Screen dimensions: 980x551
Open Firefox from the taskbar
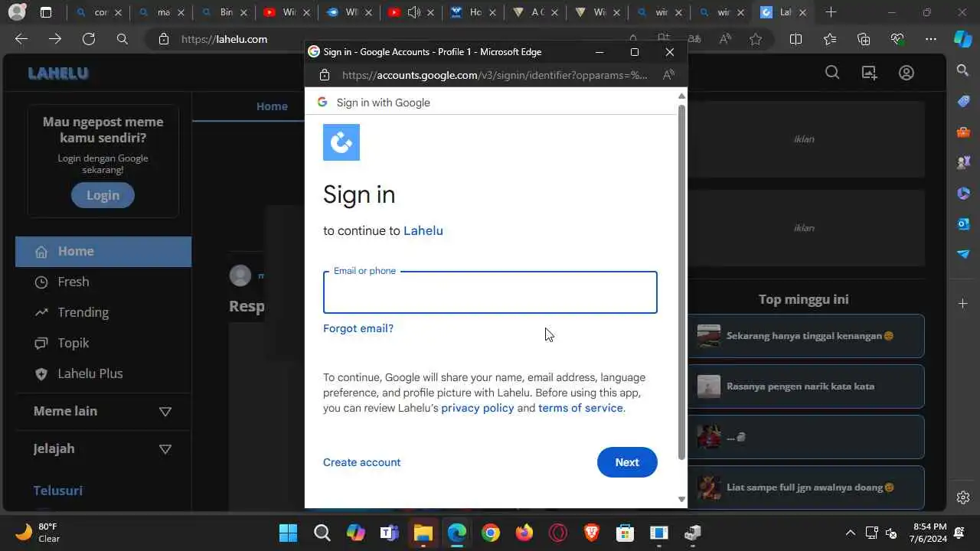click(x=524, y=533)
